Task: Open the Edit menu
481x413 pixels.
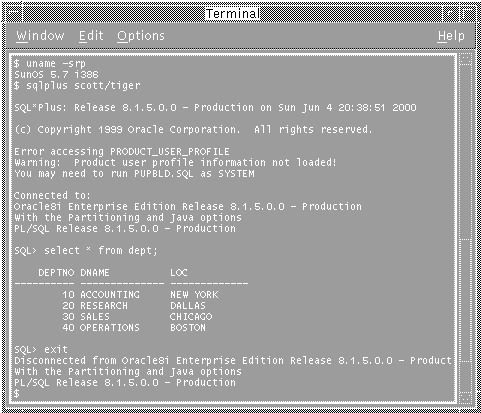Action: pos(91,36)
